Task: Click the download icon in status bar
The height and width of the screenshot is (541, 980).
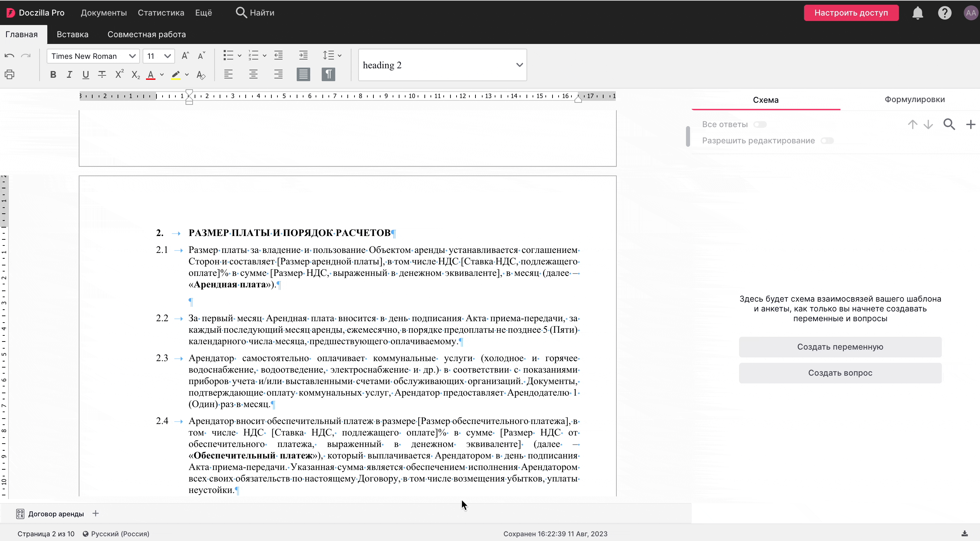Action: tap(965, 533)
